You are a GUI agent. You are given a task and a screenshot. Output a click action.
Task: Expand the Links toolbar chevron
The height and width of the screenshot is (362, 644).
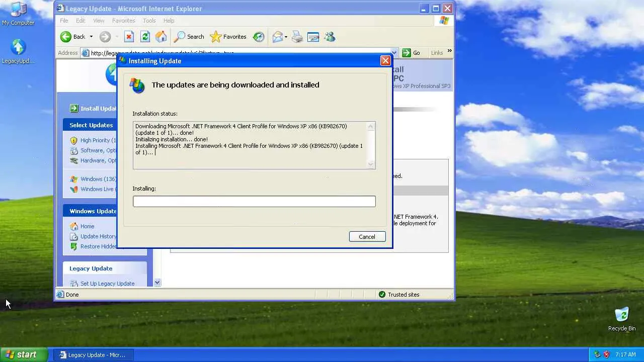pos(449,51)
